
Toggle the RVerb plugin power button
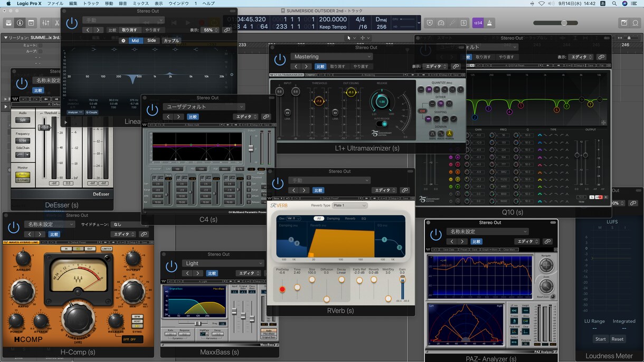click(x=278, y=184)
